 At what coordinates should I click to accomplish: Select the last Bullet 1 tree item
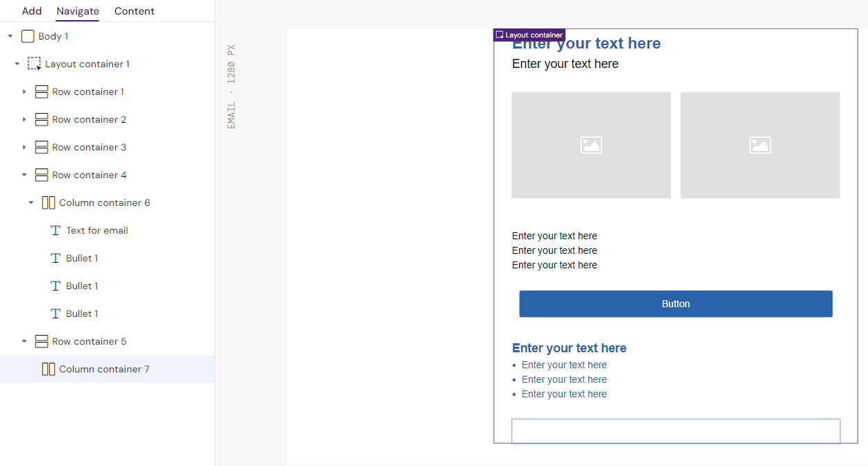(82, 313)
